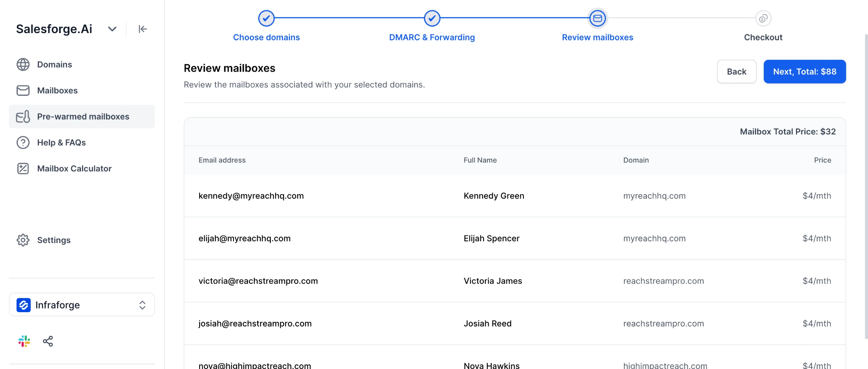Click the Settings gear icon

click(x=23, y=240)
